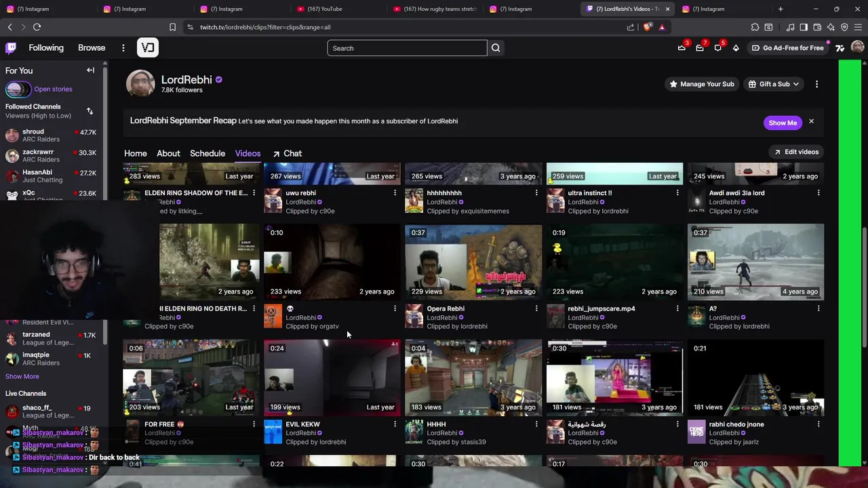Image resolution: width=868 pixels, height=488 pixels.
Task: Open the notifications inbox icon
Action: [x=700, y=48]
